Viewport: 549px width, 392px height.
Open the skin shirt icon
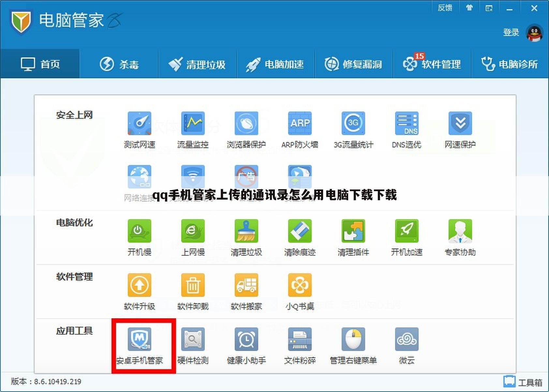pyautogui.click(x=469, y=8)
